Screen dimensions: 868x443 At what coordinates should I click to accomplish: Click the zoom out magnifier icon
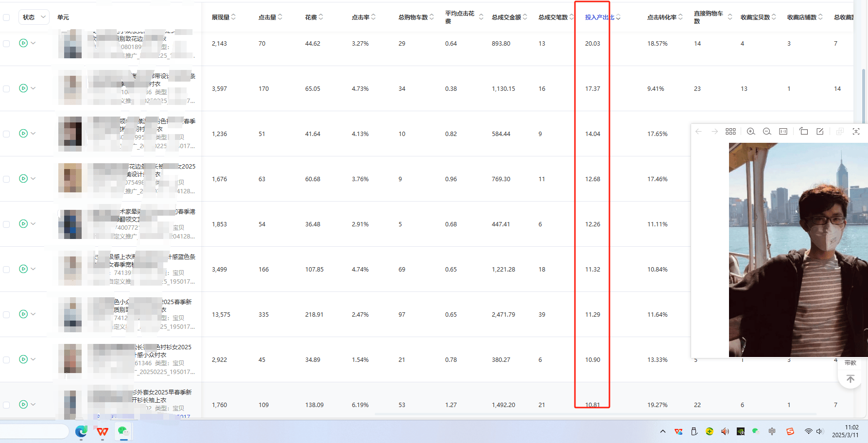pos(767,132)
